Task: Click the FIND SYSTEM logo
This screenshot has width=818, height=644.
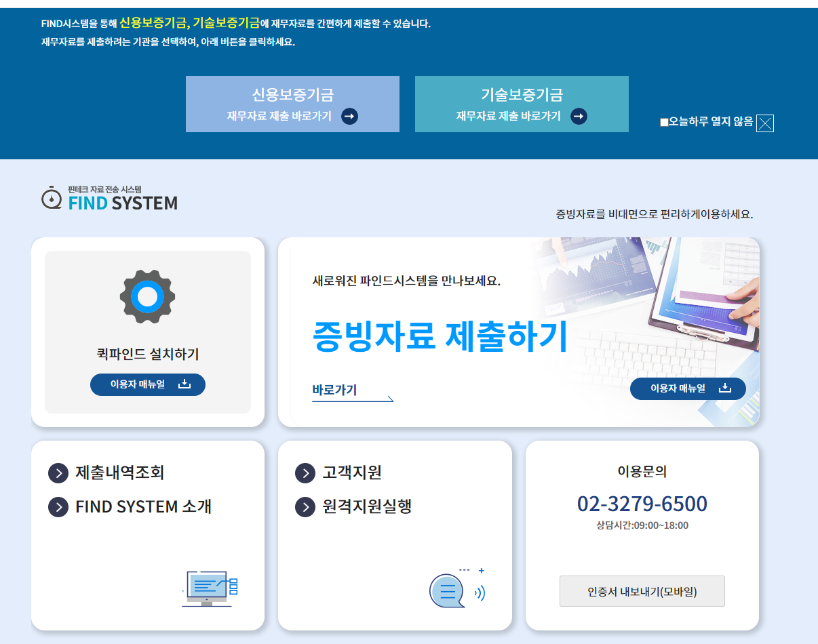Action: (x=109, y=198)
